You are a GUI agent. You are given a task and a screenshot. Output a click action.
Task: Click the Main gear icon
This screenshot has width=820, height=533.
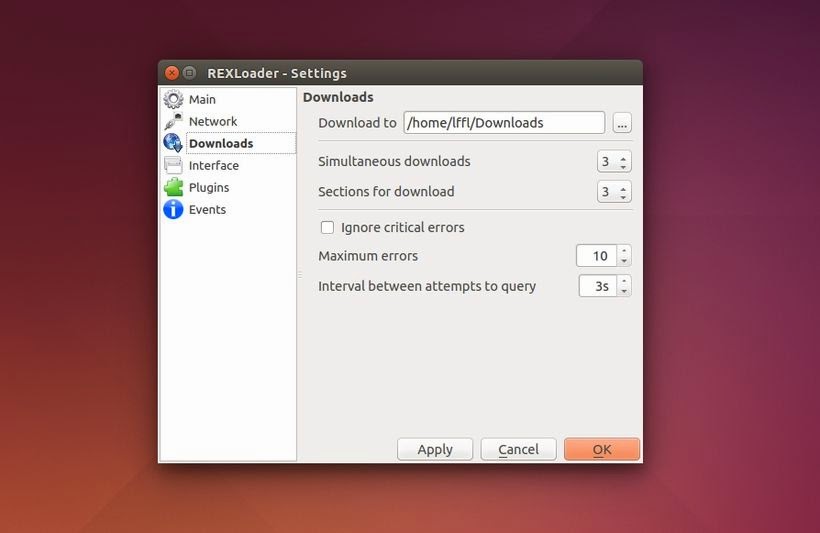click(x=173, y=99)
